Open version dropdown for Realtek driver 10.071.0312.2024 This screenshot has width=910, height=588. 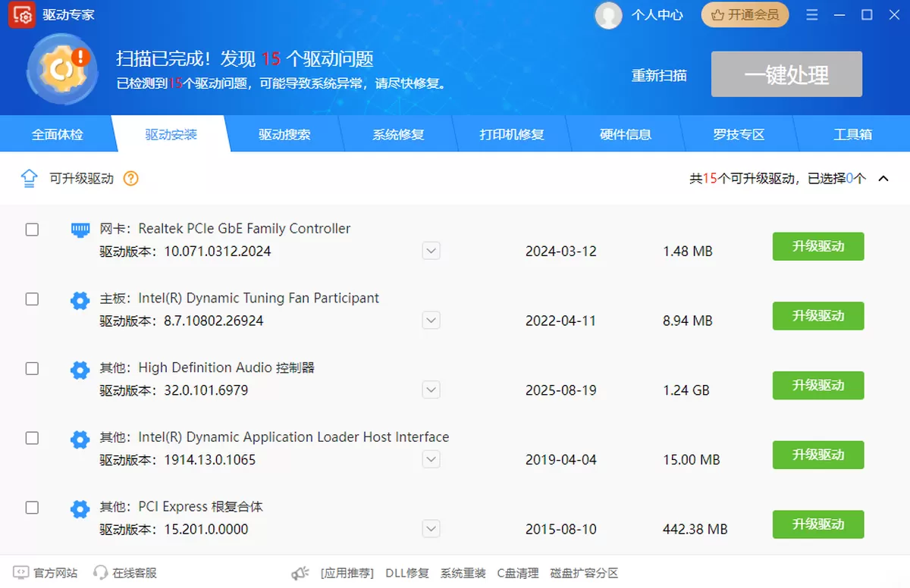click(431, 251)
